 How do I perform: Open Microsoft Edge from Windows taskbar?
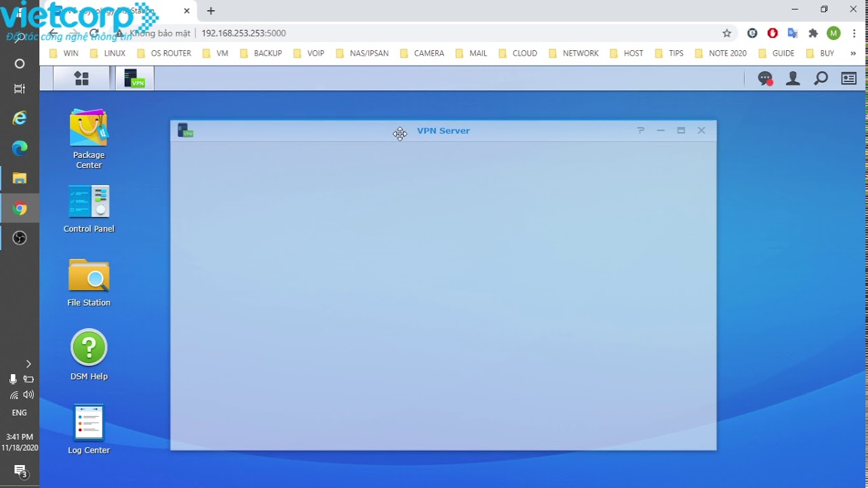tap(20, 148)
